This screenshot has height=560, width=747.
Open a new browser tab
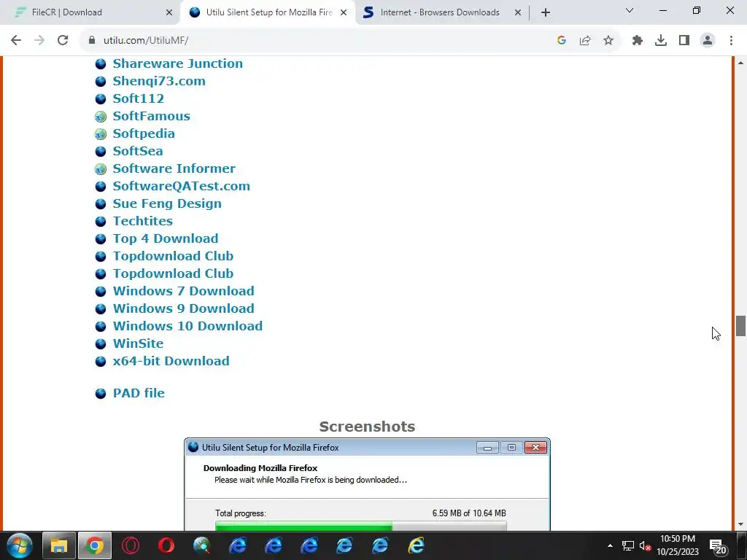tap(546, 12)
